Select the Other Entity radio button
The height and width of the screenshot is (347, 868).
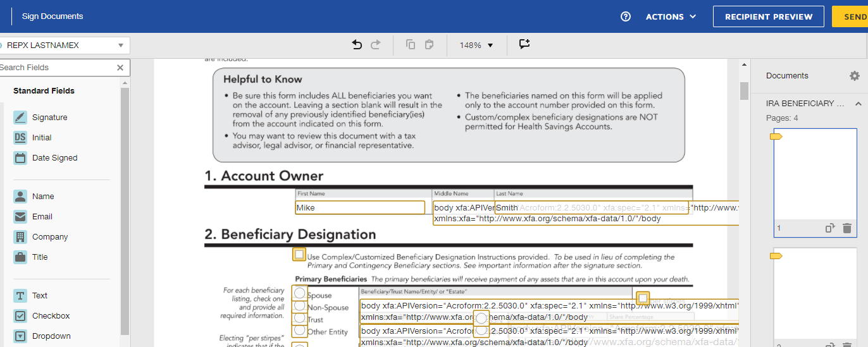pyautogui.click(x=300, y=330)
